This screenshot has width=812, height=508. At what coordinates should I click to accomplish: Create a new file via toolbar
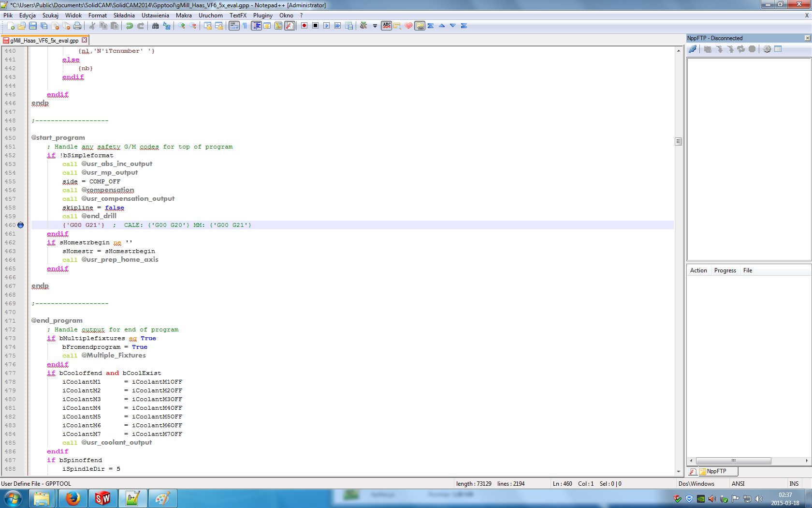tap(11, 26)
